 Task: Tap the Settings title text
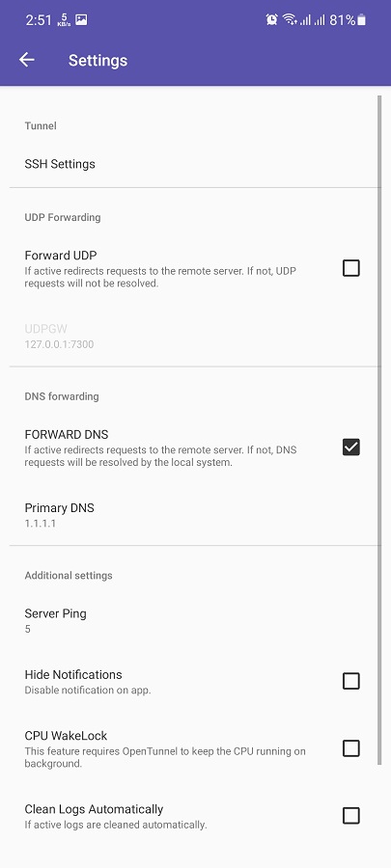click(x=98, y=61)
